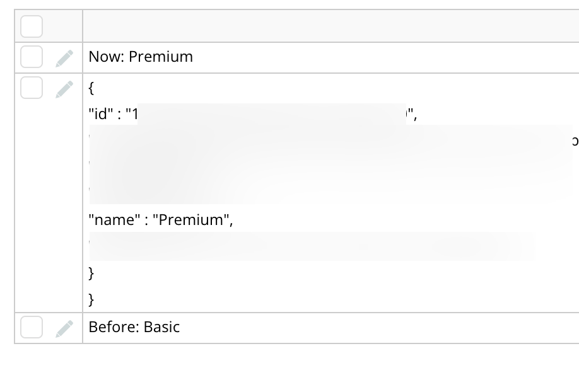The image size is (579, 392).
Task: Click the redacted line below name field
Action: coord(312,246)
